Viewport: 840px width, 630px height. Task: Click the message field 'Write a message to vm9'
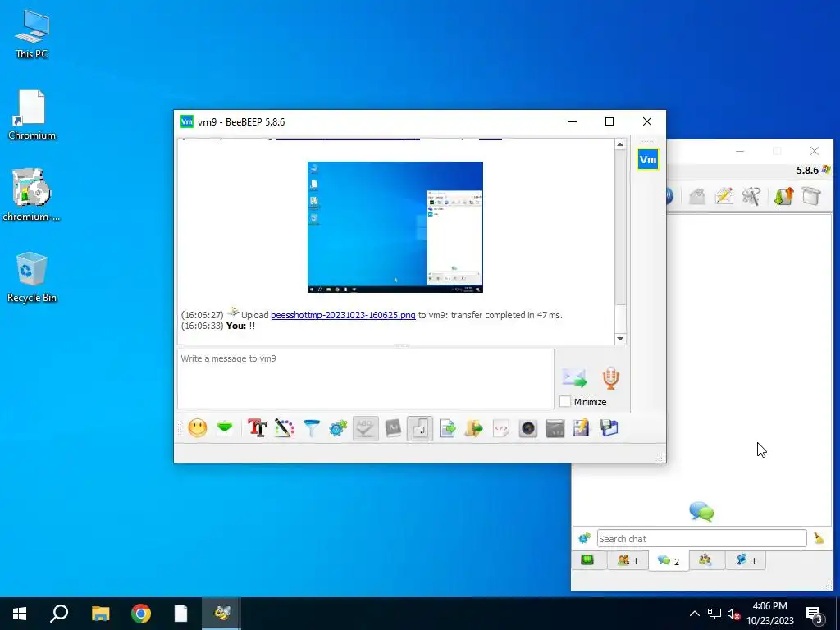click(365, 379)
